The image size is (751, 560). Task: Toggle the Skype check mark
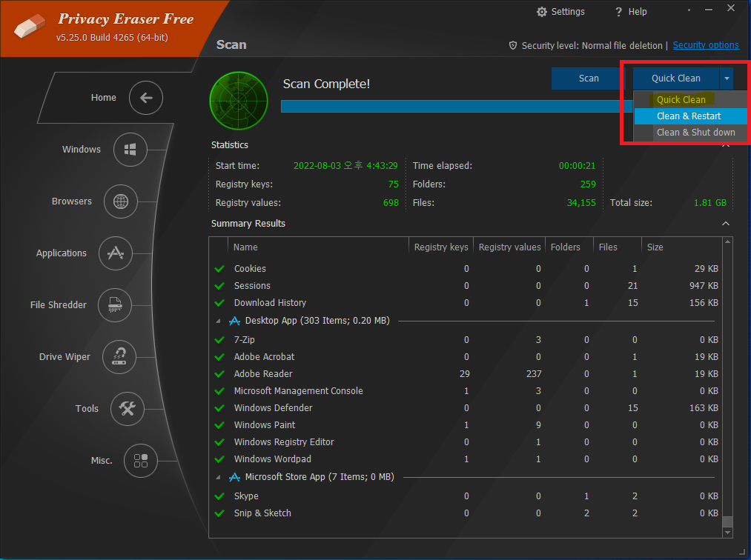point(220,496)
